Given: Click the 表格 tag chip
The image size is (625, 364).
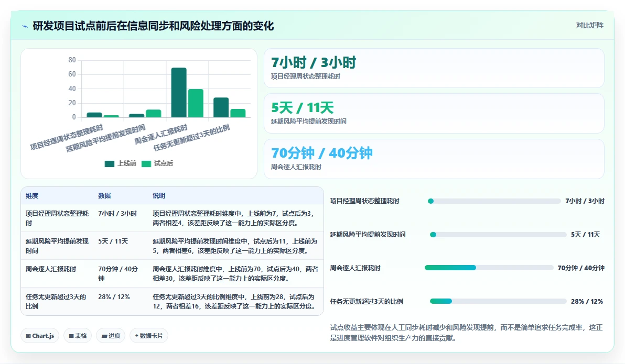Looking at the screenshot, I should pos(78,336).
